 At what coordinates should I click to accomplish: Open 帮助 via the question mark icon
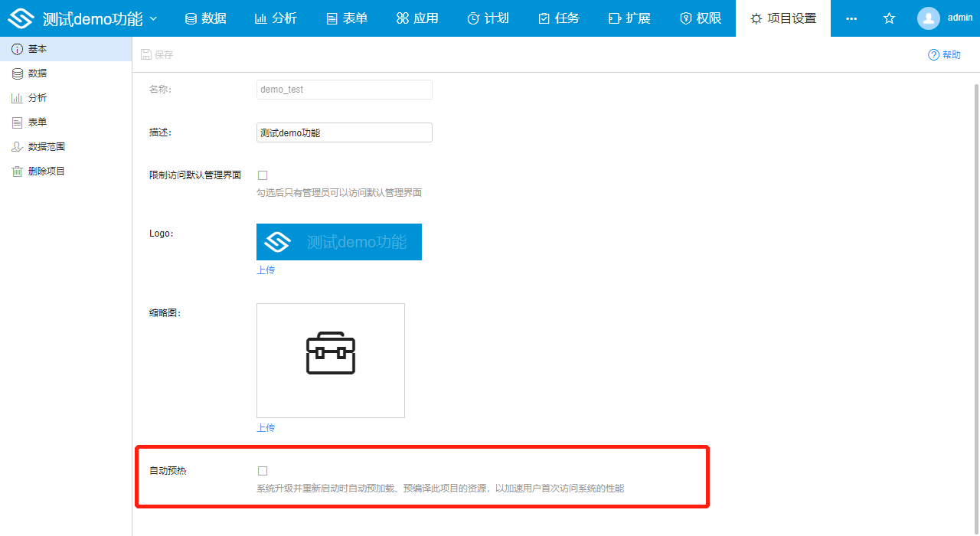[x=933, y=54]
